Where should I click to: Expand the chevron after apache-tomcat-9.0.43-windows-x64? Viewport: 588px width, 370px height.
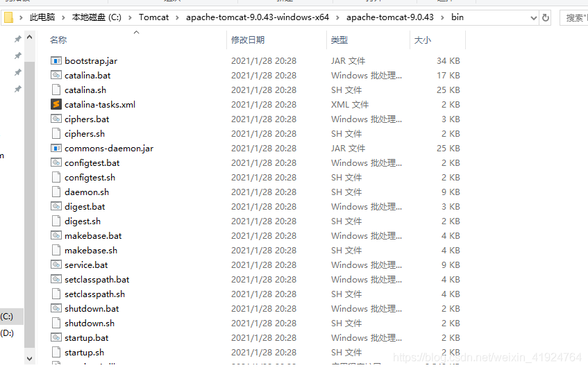337,17
